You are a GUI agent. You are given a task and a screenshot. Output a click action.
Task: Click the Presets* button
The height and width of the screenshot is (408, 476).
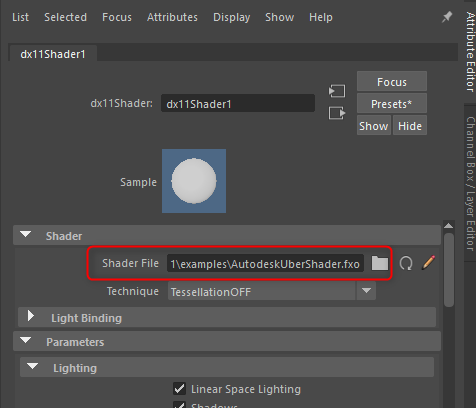[x=392, y=103]
